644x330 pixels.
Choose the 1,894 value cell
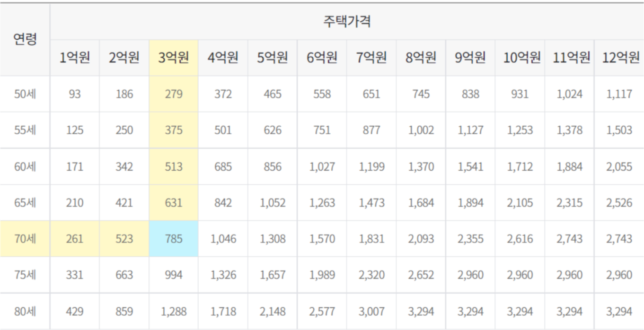(470, 202)
